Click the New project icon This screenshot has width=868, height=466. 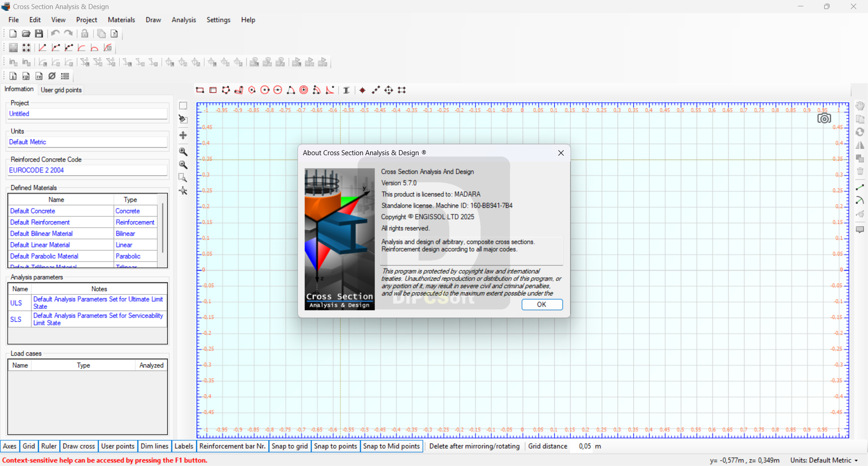pos(13,33)
